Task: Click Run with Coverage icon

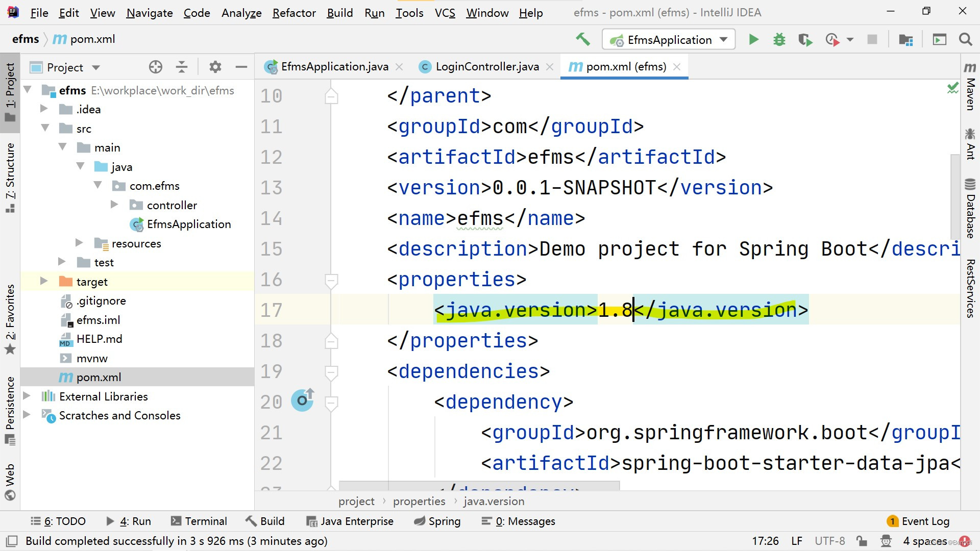Action: click(x=805, y=40)
